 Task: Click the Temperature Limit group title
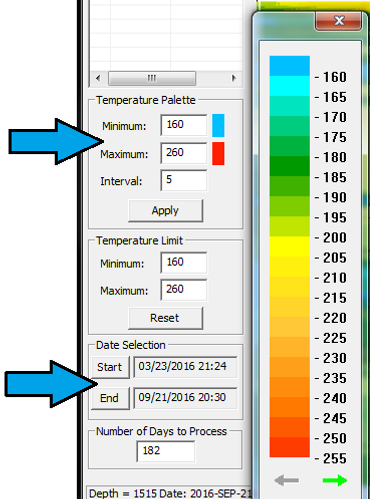coord(139,241)
